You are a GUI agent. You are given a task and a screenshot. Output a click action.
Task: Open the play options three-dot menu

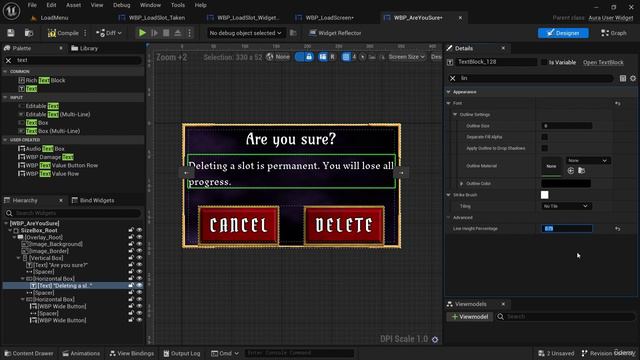[189, 33]
